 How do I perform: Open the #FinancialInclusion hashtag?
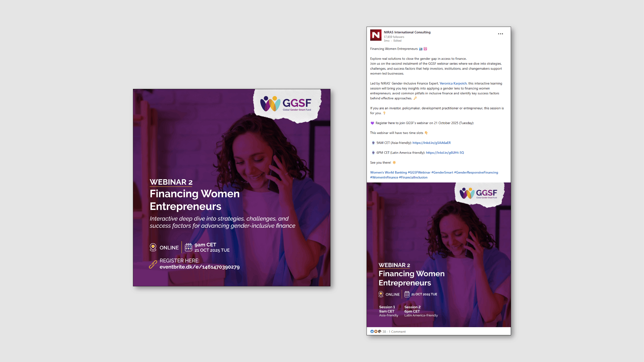click(x=413, y=178)
